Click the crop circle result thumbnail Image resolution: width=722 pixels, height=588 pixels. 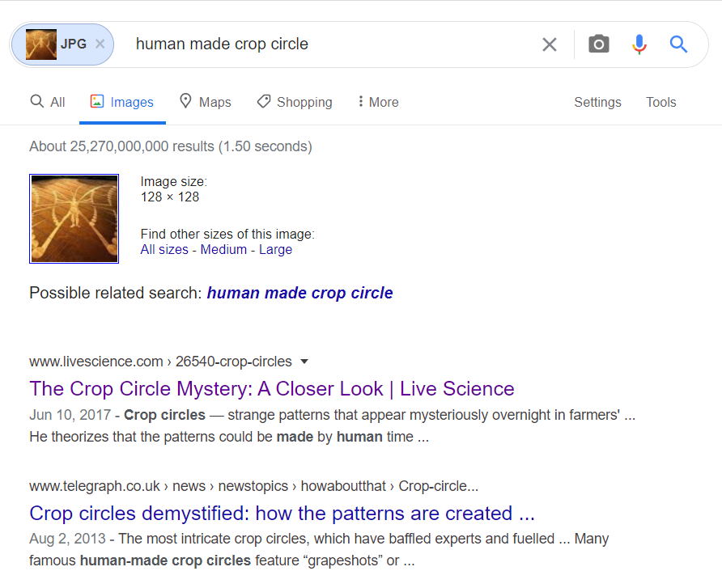74,218
